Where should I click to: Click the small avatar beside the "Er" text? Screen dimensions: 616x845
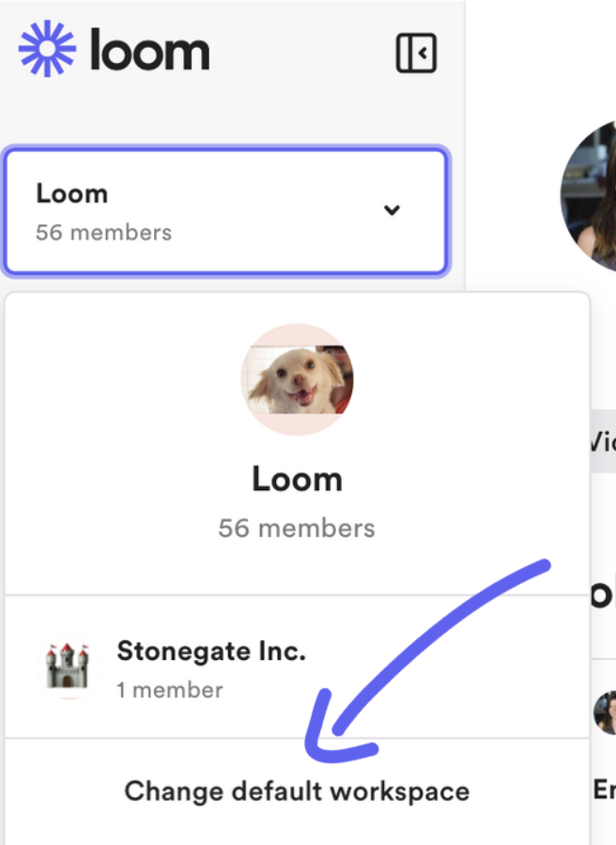[x=605, y=713]
